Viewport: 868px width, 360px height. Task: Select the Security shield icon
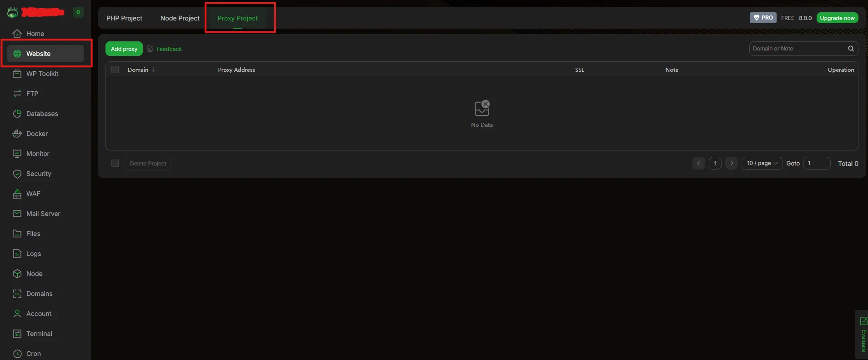pyautogui.click(x=17, y=174)
